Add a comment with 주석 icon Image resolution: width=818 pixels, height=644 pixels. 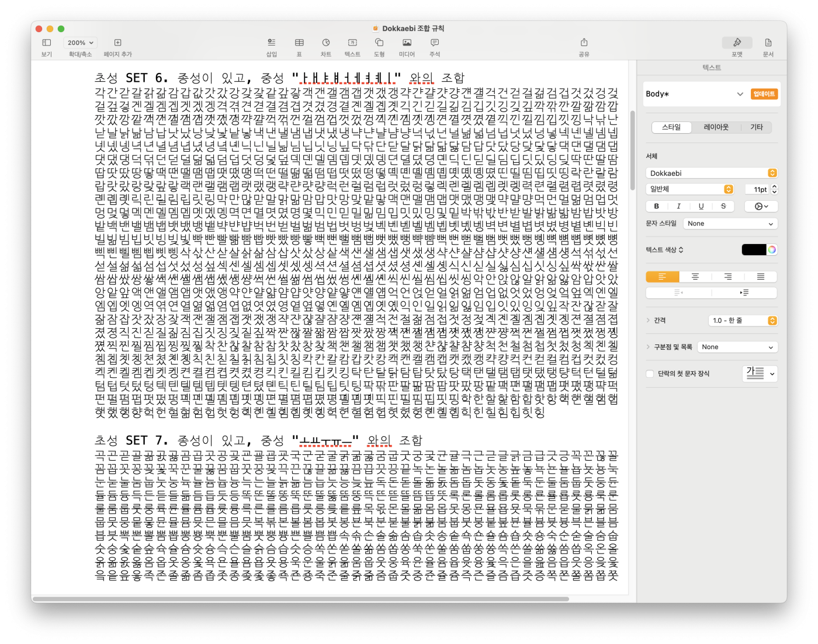435,43
